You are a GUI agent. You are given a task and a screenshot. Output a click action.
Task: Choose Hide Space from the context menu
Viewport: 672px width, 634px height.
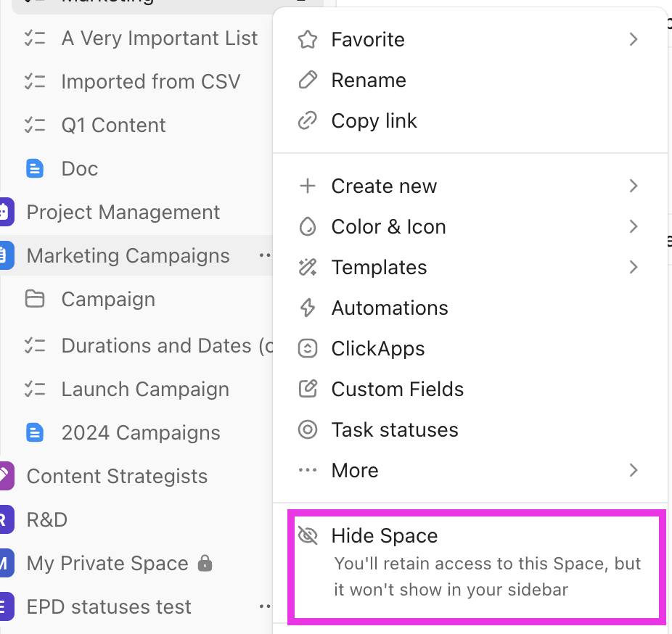tap(385, 535)
